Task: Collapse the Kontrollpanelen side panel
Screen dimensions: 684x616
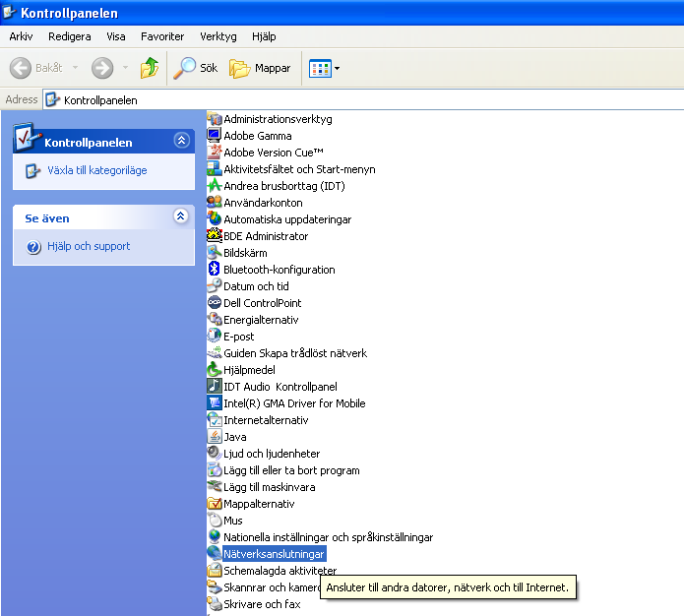Action: coord(181,141)
